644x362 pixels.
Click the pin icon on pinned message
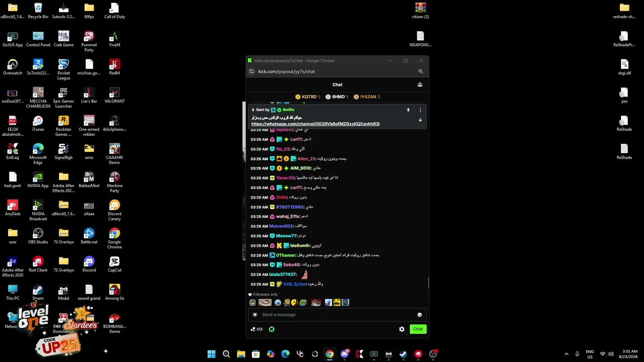pos(408,110)
